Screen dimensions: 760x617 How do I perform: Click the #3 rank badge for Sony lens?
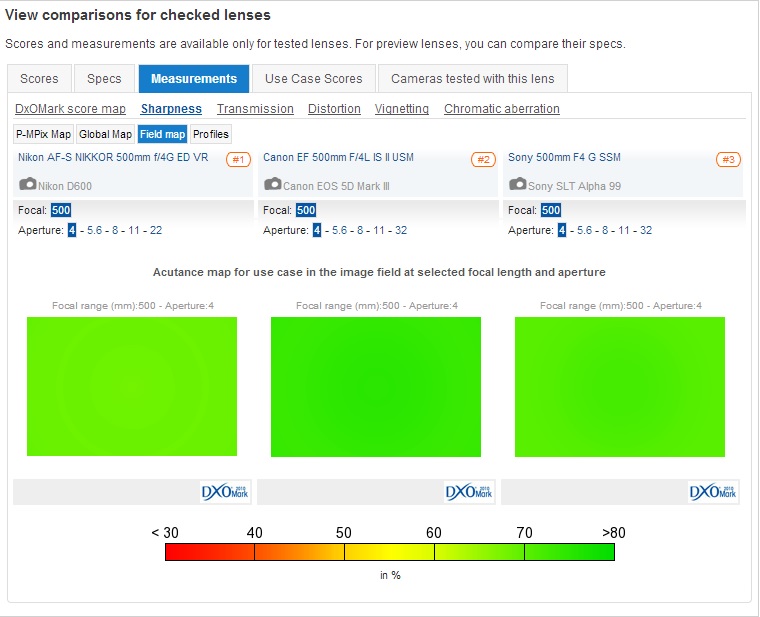pos(728,160)
